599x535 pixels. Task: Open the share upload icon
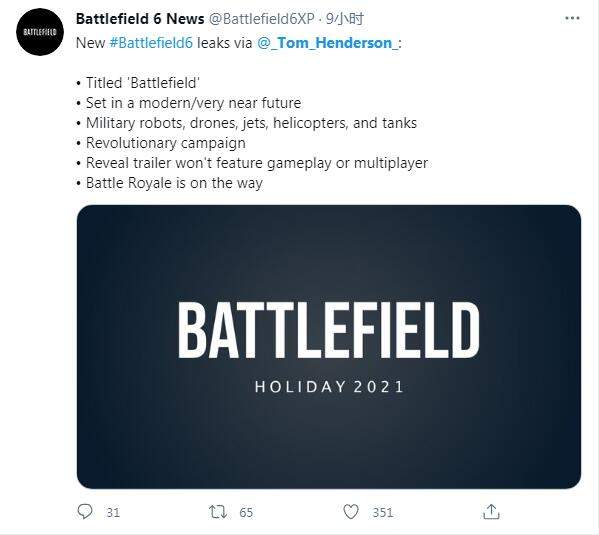(x=491, y=512)
